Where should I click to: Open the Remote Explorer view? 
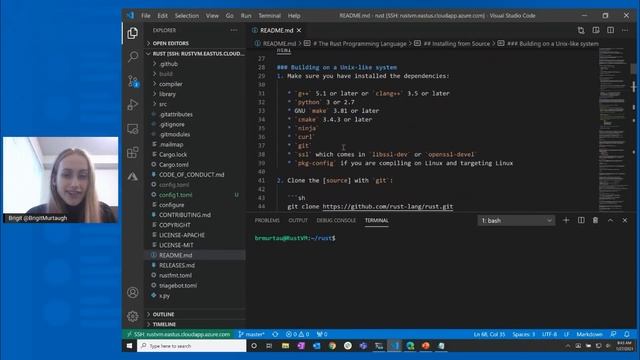133,129
